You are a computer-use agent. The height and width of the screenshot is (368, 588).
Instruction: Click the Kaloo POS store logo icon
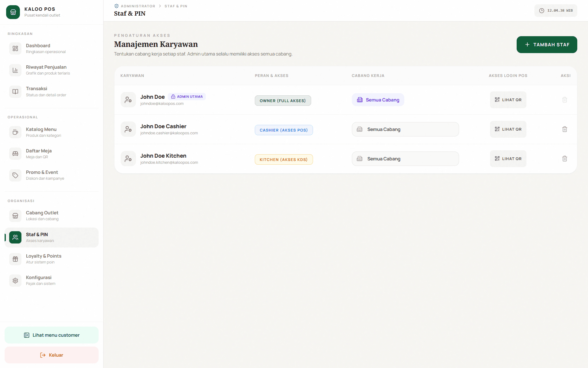[13, 12]
